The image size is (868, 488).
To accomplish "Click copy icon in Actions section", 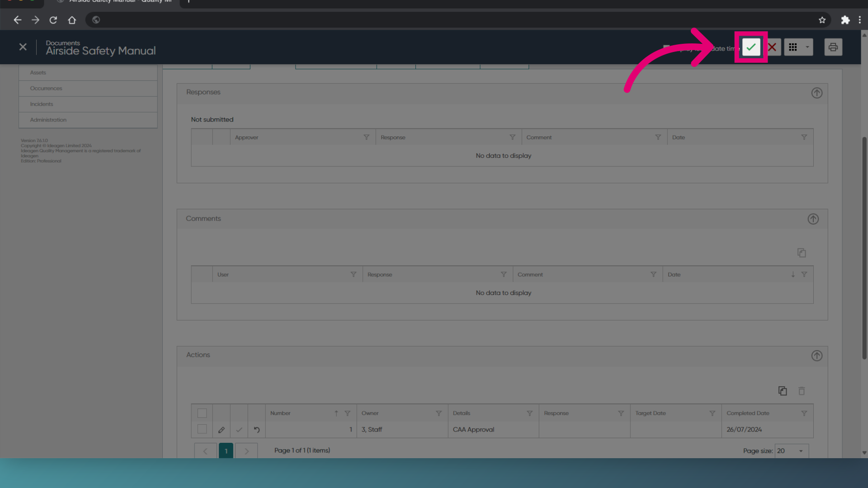I will click(783, 391).
